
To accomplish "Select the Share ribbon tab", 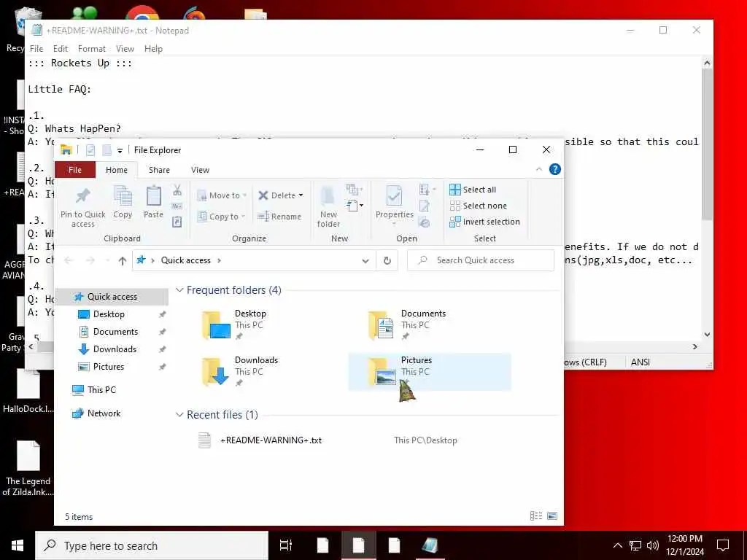I will click(159, 170).
